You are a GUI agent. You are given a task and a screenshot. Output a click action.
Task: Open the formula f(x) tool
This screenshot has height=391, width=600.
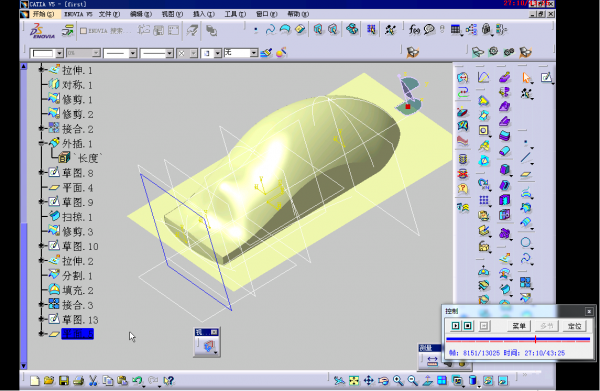[414, 30]
